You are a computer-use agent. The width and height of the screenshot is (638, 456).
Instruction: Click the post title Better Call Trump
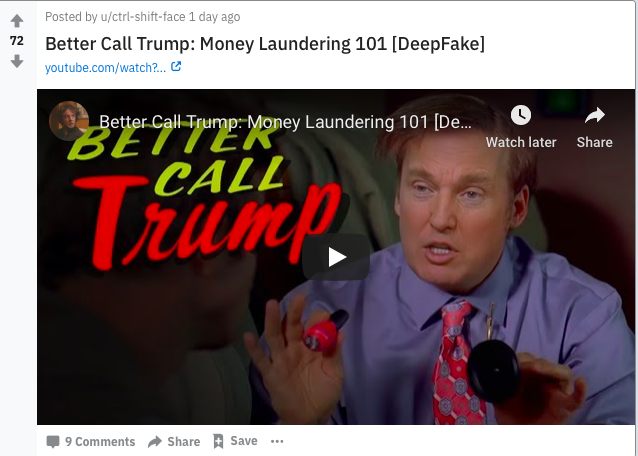265,44
